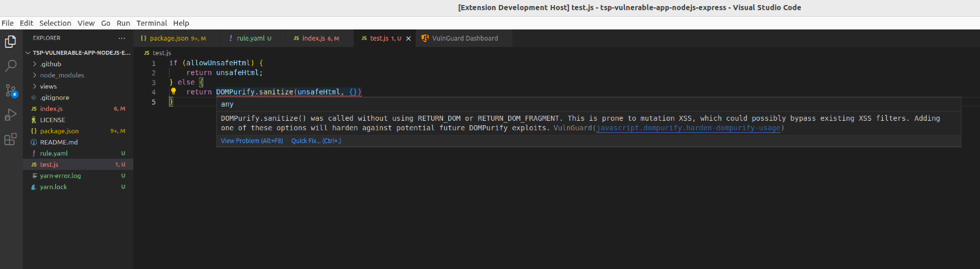Select test.js in the explorer tree
Screen dimensions: 980x269
pyautogui.click(x=78, y=164)
